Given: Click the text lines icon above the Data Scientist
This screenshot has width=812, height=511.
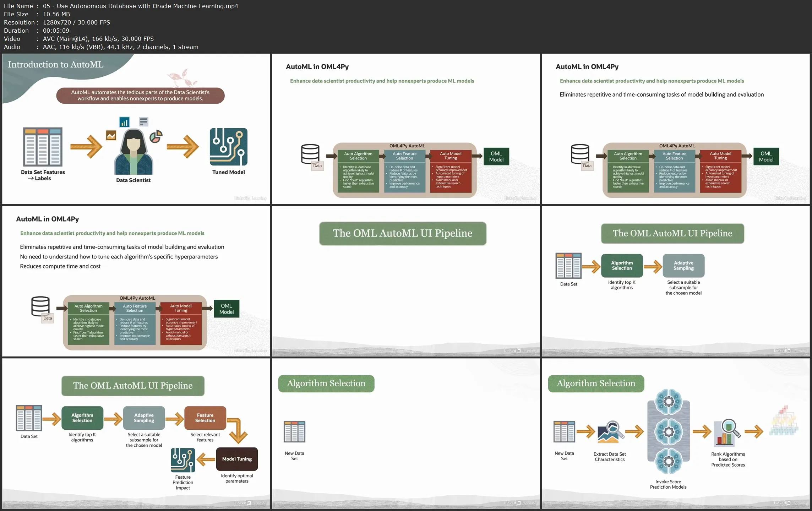Looking at the screenshot, I should click(x=143, y=122).
